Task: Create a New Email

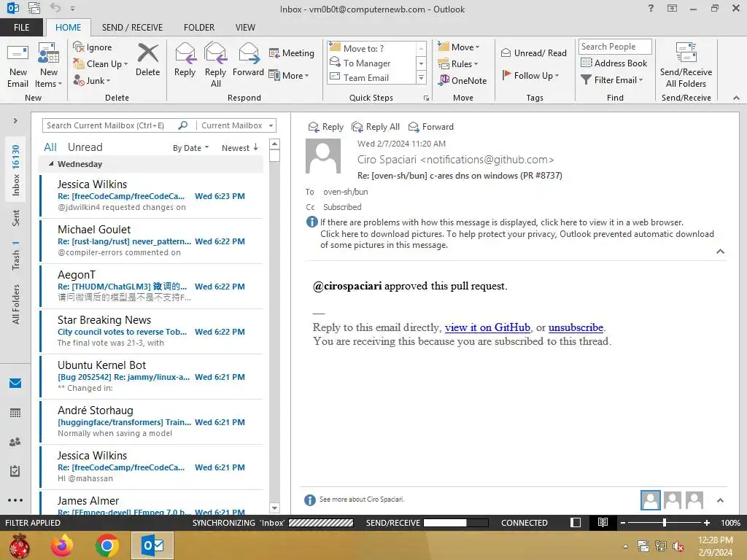Action: tap(18, 66)
